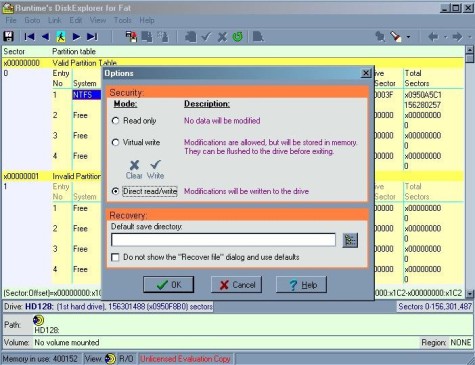Click sector address x00000001

pos(21,176)
